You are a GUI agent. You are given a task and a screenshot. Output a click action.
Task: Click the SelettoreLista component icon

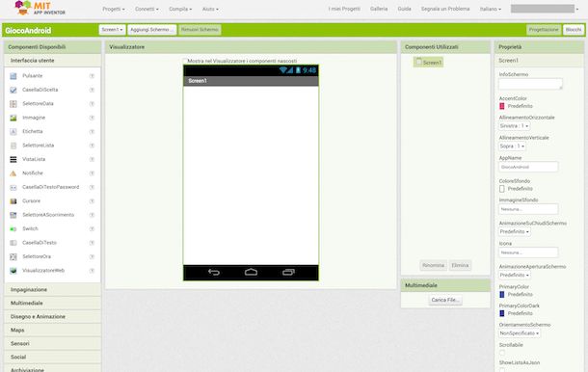[x=13, y=146]
